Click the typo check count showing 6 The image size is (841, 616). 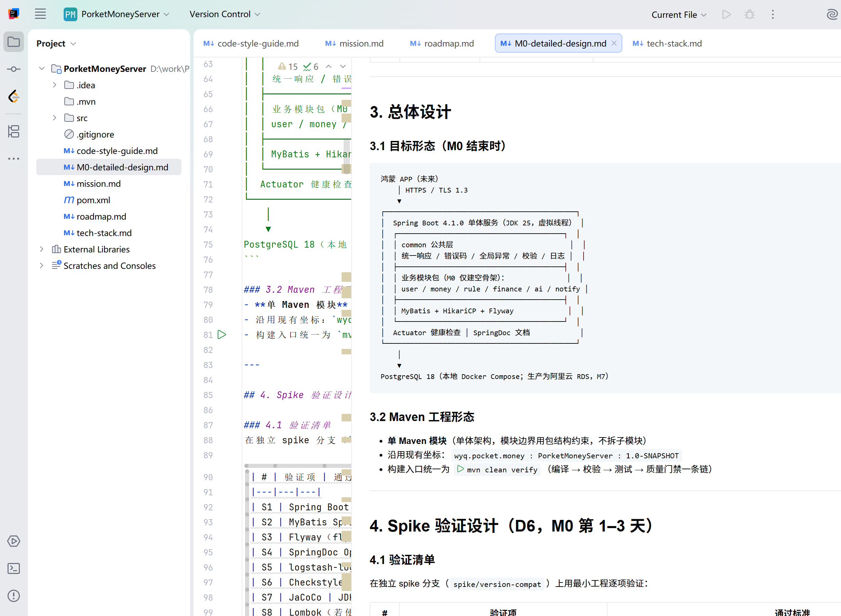pos(310,67)
